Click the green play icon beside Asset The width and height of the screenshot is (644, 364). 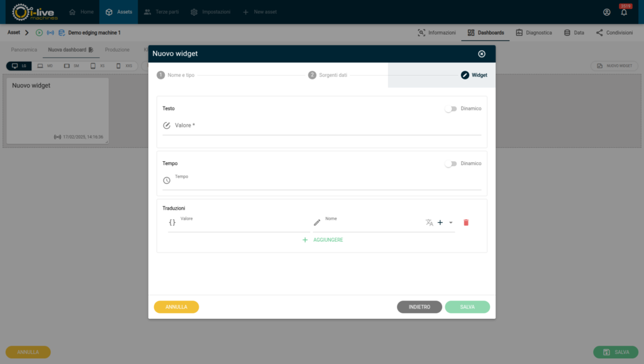pos(40,33)
